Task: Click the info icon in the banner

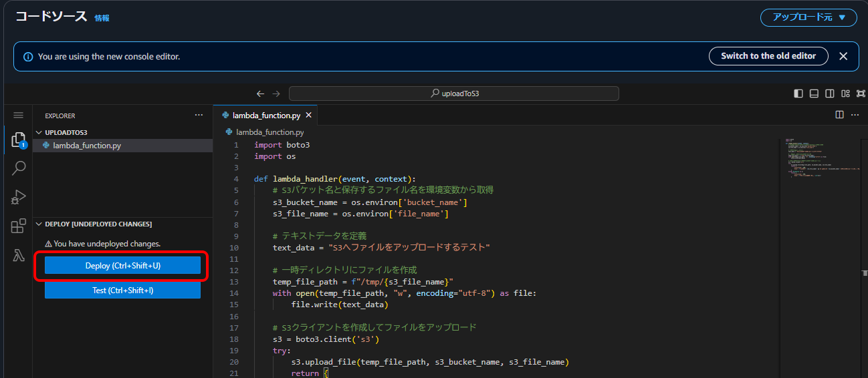Action: (x=28, y=57)
